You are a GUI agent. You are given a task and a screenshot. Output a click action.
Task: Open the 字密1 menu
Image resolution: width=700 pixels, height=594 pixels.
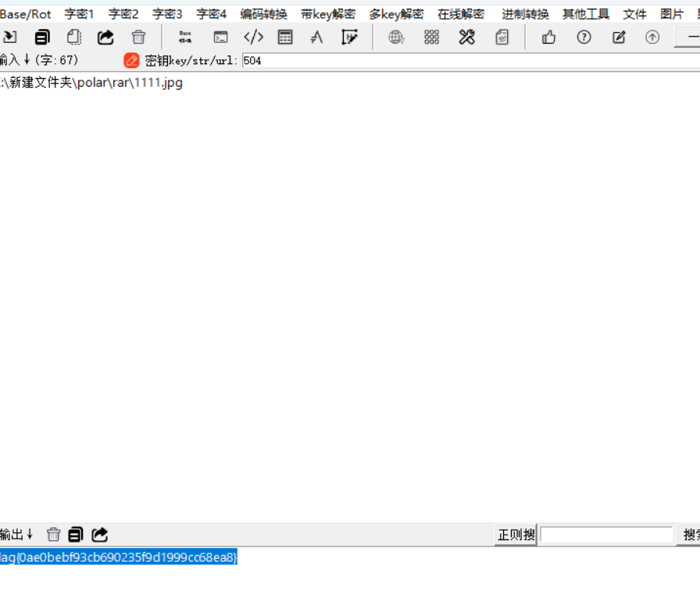click(x=79, y=14)
